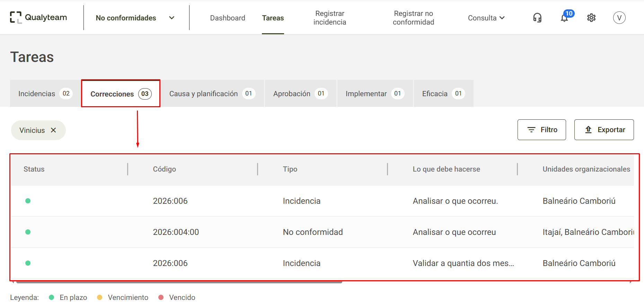Click green status dot of 2026:004:00 row
The image size is (644, 302).
pos(28,232)
